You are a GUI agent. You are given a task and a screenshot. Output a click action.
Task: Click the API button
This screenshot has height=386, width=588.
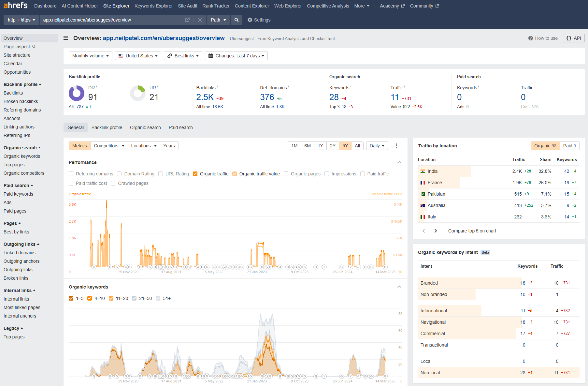click(x=574, y=38)
